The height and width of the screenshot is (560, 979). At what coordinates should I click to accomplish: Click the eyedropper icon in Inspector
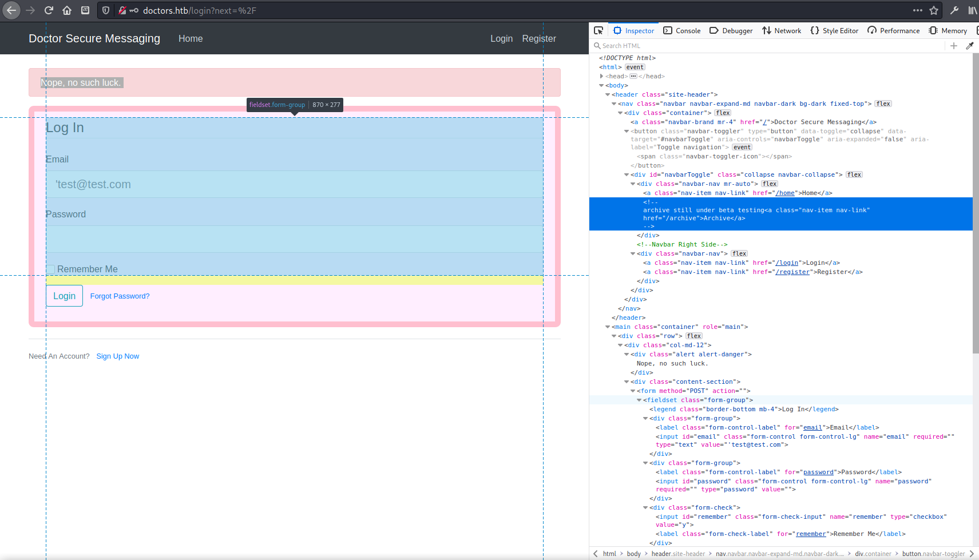click(970, 46)
